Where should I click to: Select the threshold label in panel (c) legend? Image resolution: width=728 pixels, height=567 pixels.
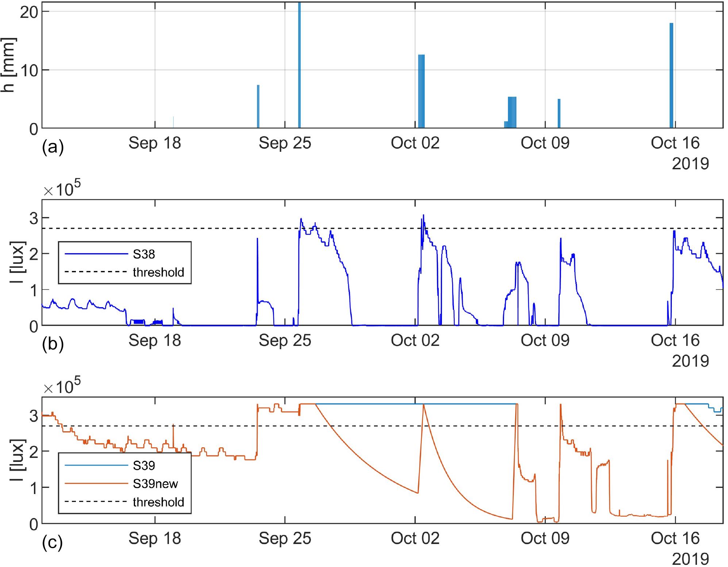point(158,502)
